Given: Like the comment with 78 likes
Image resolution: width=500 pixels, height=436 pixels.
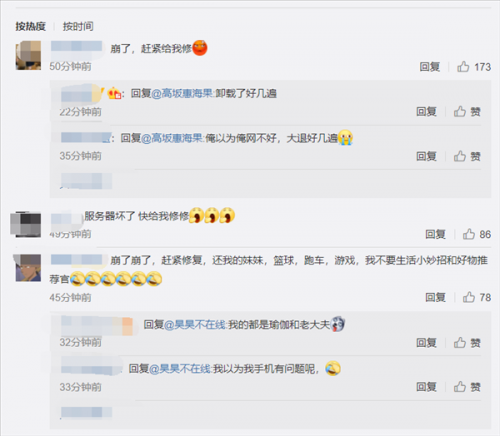Looking at the screenshot, I should point(476,297).
